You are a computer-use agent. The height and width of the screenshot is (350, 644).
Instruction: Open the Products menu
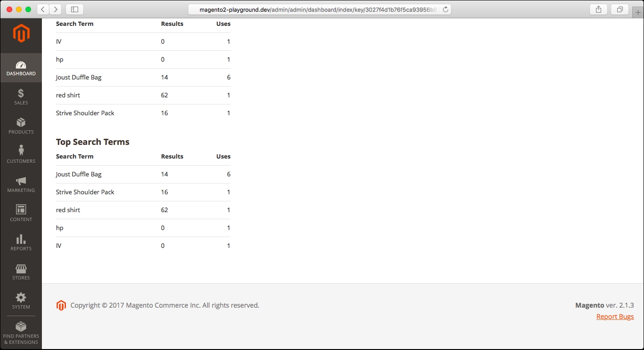(21, 127)
